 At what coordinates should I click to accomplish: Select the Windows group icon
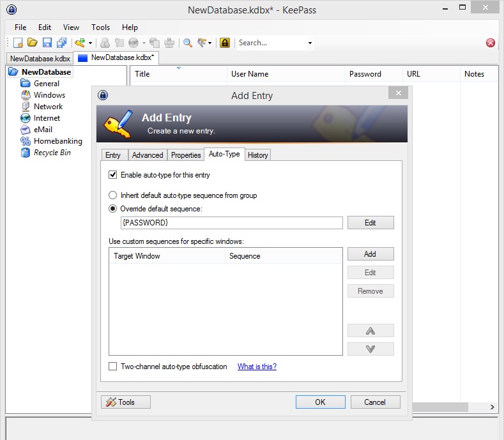tap(26, 95)
